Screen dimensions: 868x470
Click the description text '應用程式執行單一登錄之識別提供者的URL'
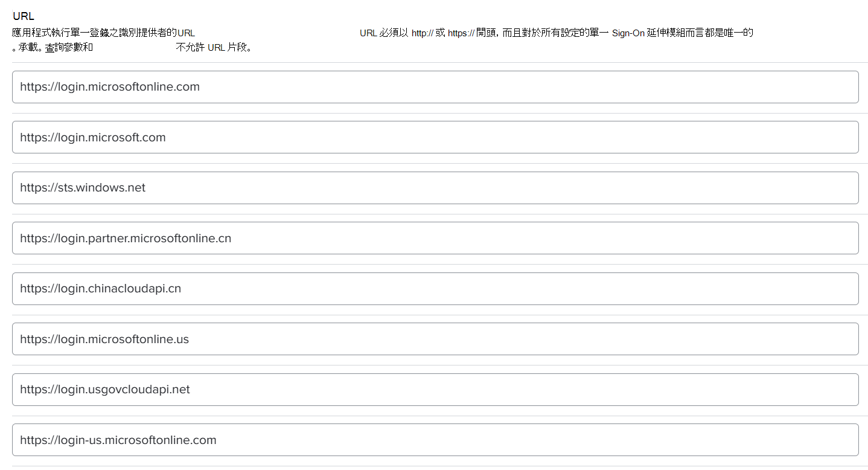103,33
